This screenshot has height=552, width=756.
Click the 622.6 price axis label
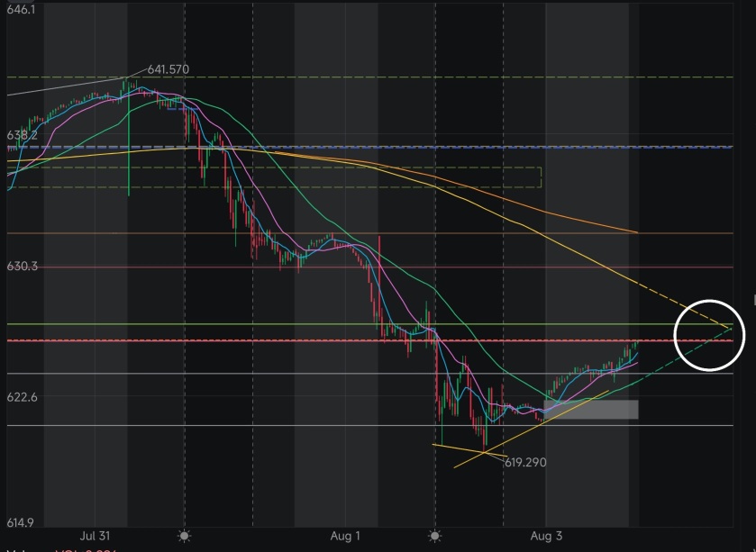(22, 397)
